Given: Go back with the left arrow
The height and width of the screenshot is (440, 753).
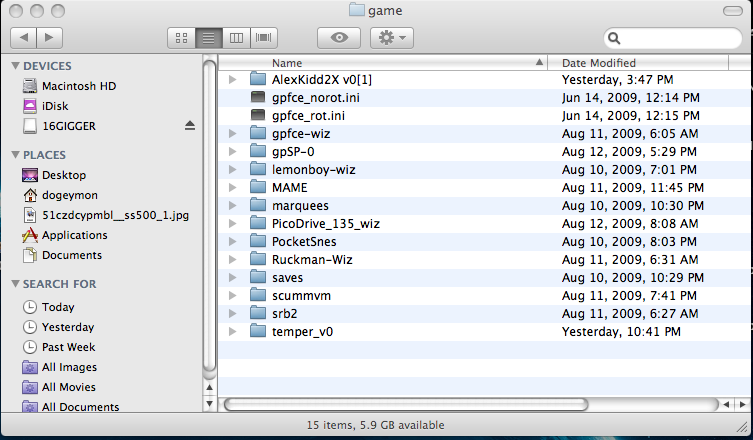Looking at the screenshot, I should pyautogui.click(x=23, y=37).
